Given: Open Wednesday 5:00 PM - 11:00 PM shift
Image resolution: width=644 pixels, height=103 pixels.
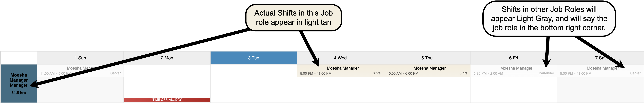Looking at the screenshot, I should point(340,71).
